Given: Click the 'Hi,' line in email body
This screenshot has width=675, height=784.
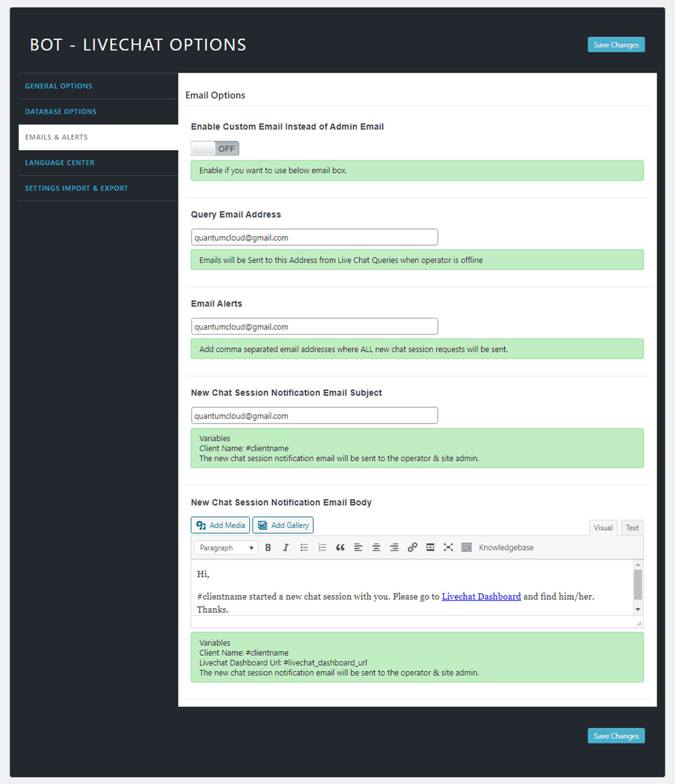Looking at the screenshot, I should tap(203, 574).
